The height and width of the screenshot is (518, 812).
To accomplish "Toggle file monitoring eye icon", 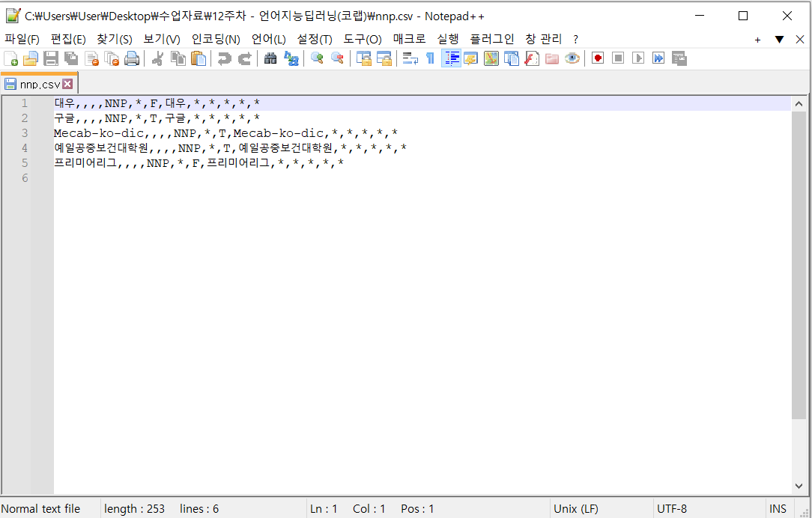I will [x=572, y=58].
